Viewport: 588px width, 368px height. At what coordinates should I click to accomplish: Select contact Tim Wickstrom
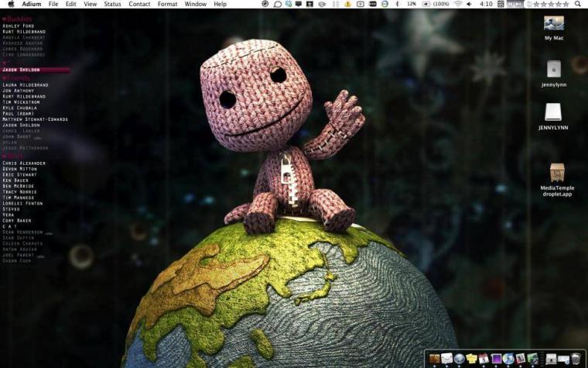pos(21,102)
